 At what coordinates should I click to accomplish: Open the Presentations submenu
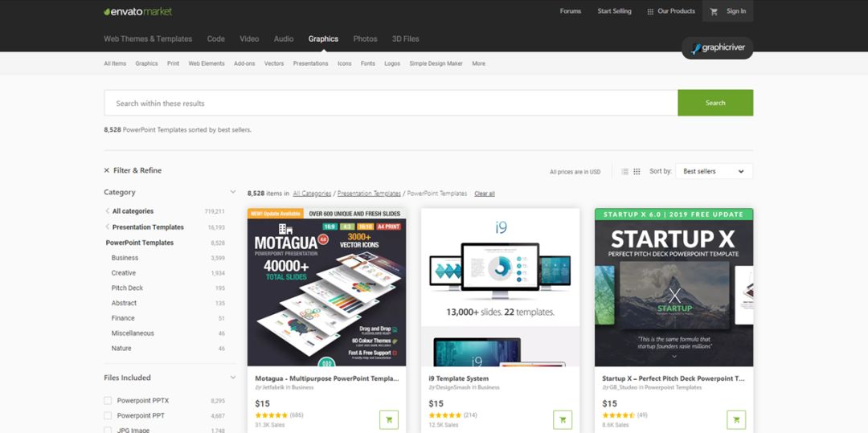coord(310,63)
